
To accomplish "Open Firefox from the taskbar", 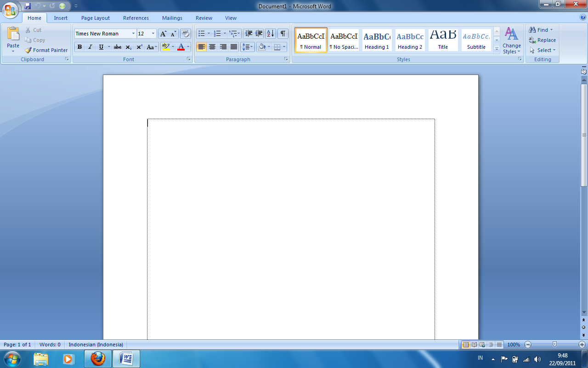I will [98, 359].
